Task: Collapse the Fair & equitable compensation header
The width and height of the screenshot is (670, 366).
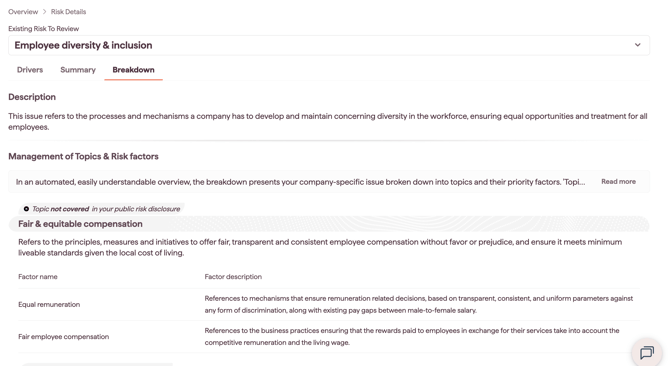Action: click(329, 224)
